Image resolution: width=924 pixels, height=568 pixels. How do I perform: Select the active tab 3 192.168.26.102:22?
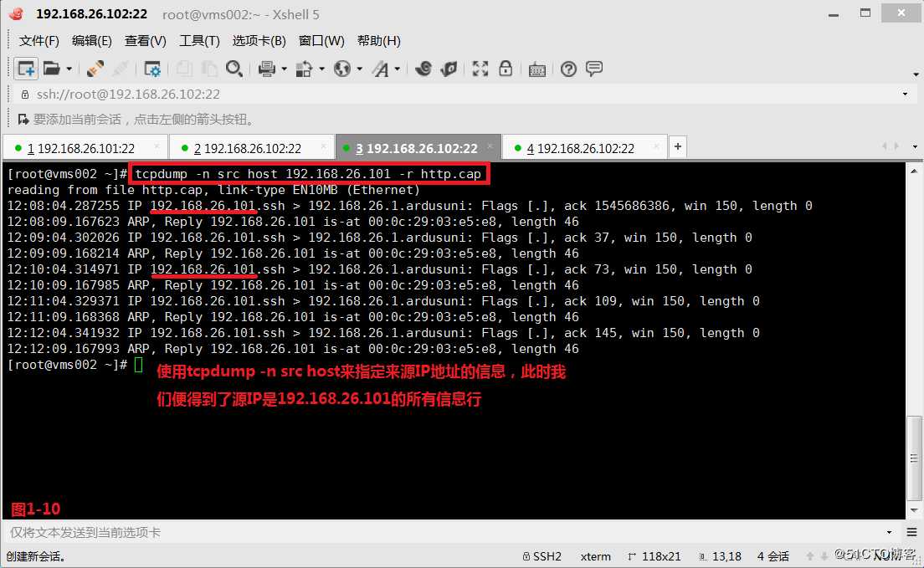418,148
